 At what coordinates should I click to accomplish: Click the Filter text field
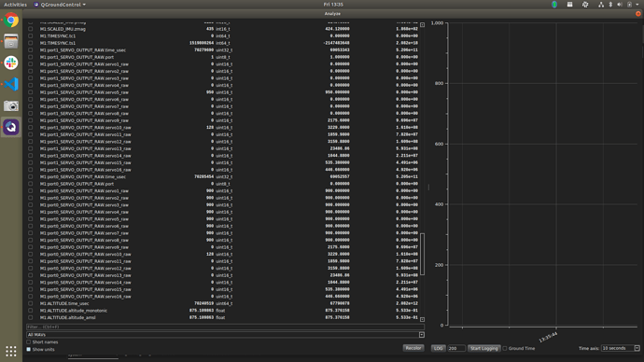[x=226, y=327]
